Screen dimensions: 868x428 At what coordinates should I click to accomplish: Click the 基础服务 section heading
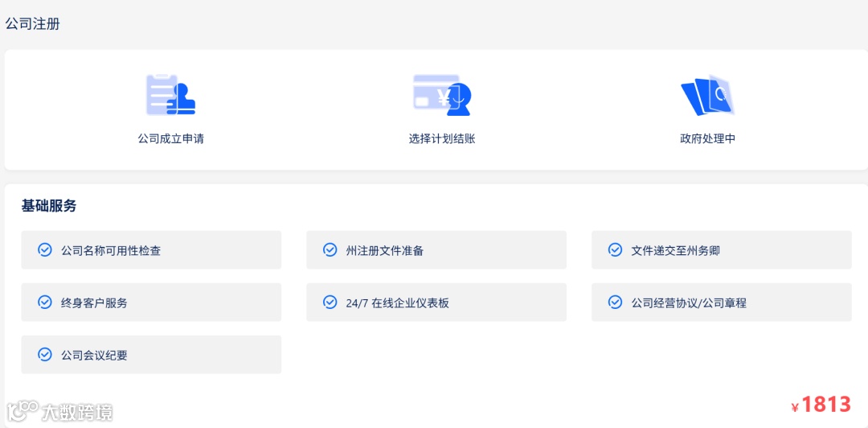coord(49,206)
